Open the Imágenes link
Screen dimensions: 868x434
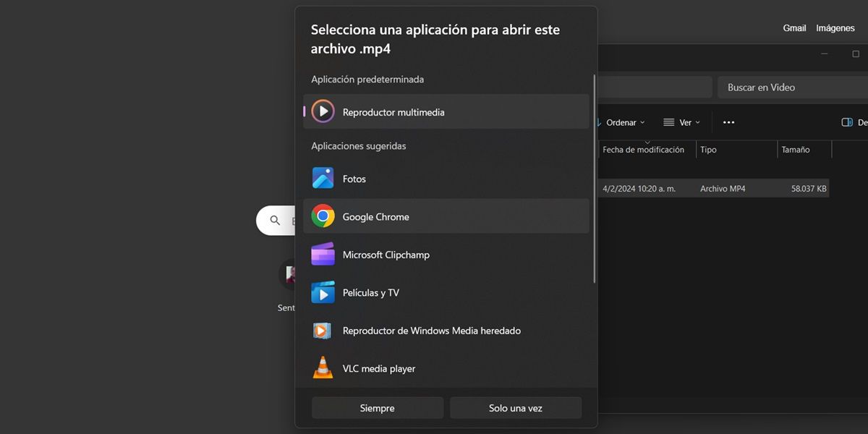tap(835, 28)
